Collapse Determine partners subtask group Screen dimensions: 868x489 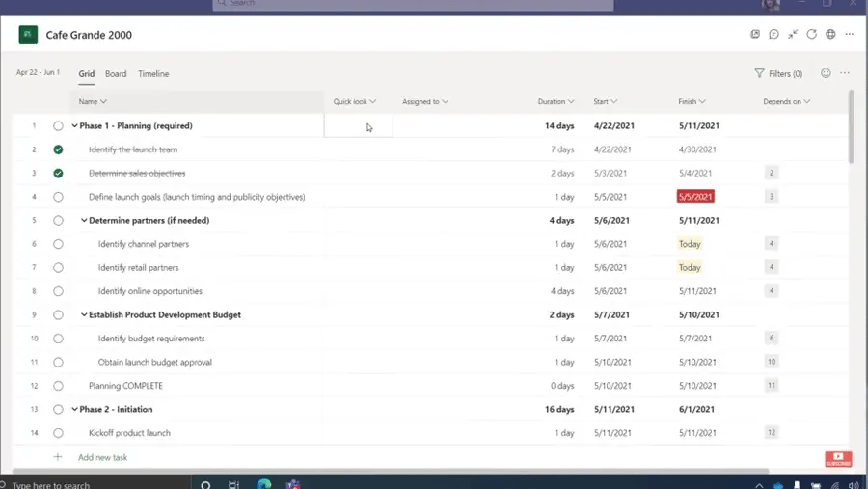[84, 221]
